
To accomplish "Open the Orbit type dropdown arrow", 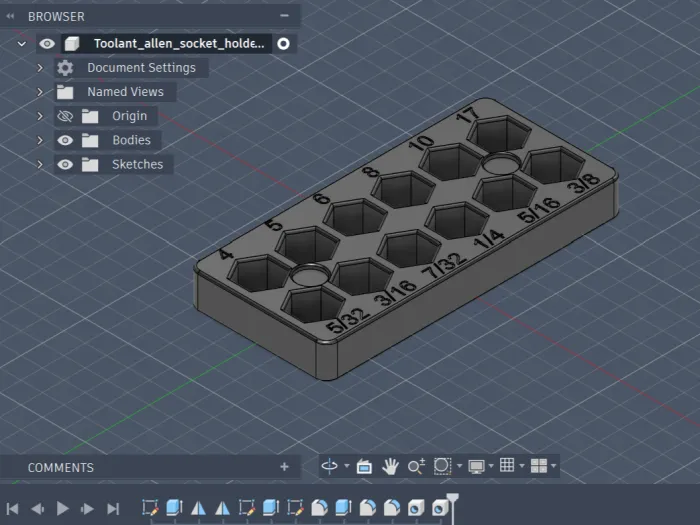I will (347, 466).
